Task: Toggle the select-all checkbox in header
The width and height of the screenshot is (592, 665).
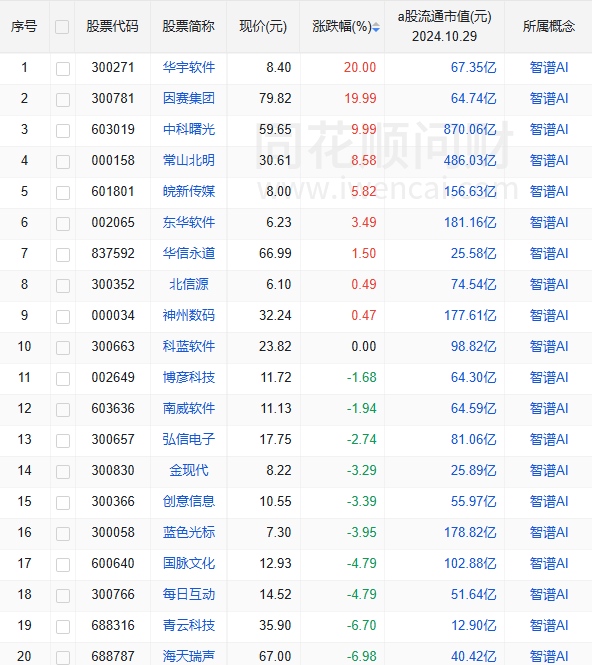Action: click(x=62, y=27)
